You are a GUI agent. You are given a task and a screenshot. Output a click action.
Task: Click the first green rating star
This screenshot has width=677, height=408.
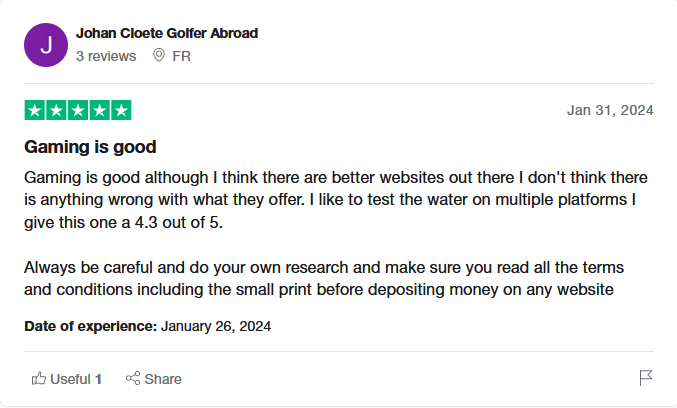(x=34, y=110)
